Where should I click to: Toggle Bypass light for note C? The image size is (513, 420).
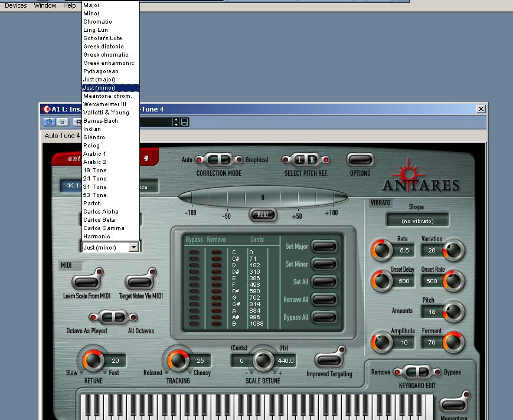coord(194,252)
